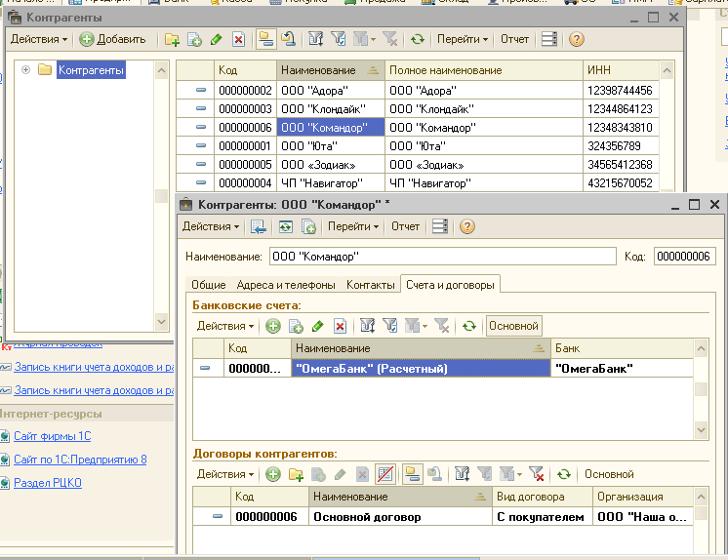
Task: Open Действия menu in Контрагенты window
Action: click(39, 39)
